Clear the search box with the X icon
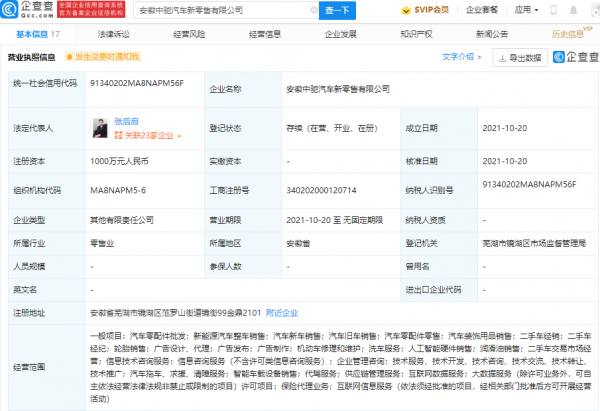600x411 pixels. [314, 10]
